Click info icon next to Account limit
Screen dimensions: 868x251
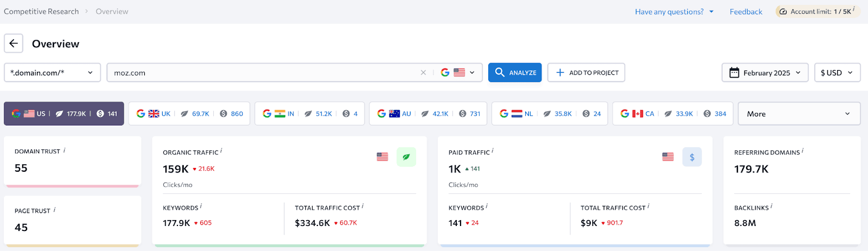(854, 9)
